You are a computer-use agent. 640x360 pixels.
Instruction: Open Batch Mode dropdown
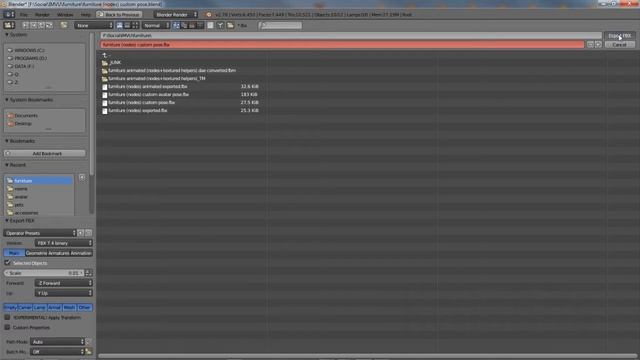click(x=57, y=351)
